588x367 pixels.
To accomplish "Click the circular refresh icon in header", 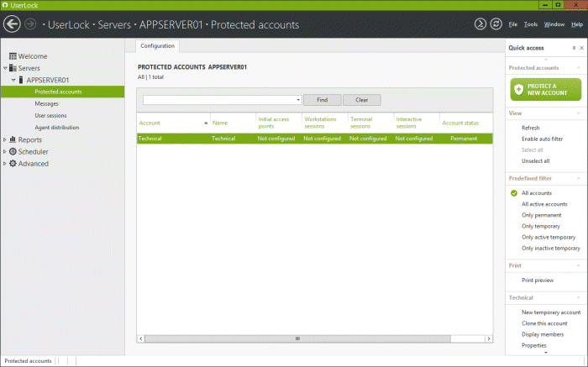I will (496, 24).
